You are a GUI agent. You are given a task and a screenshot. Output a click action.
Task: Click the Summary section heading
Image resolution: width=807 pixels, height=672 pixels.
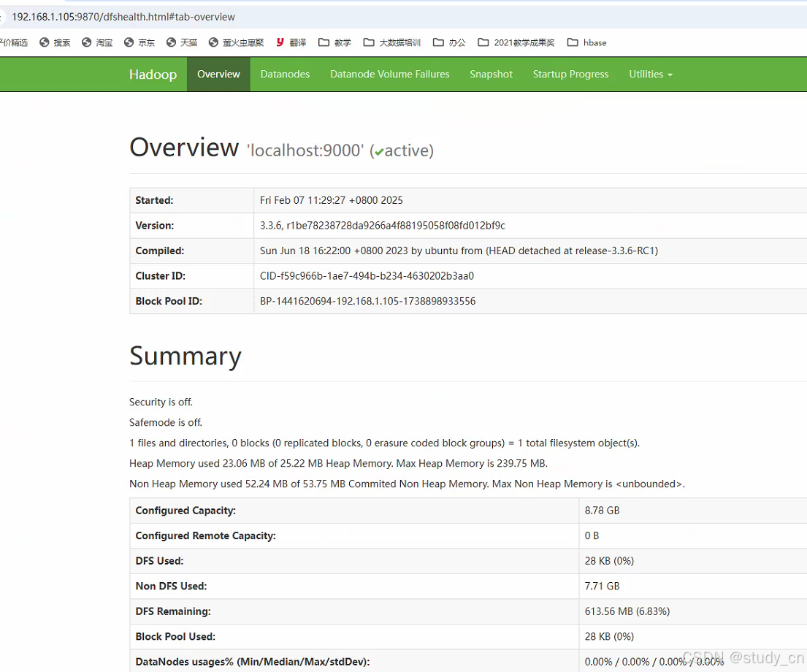[186, 356]
